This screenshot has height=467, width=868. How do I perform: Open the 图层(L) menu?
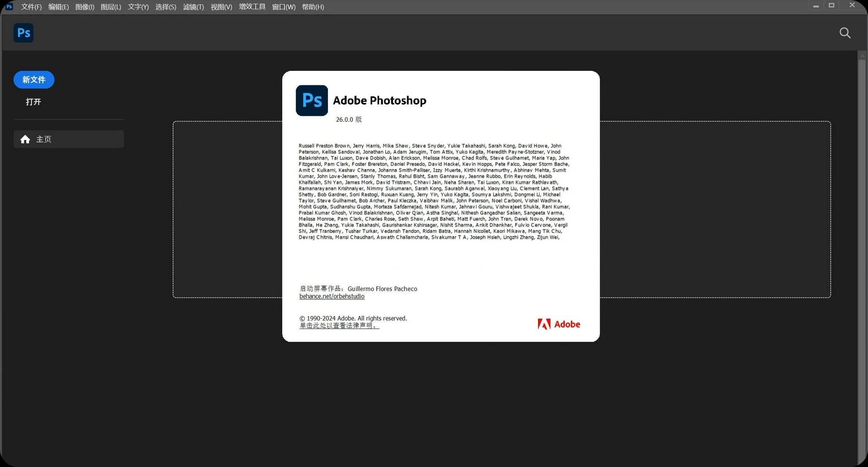click(111, 7)
